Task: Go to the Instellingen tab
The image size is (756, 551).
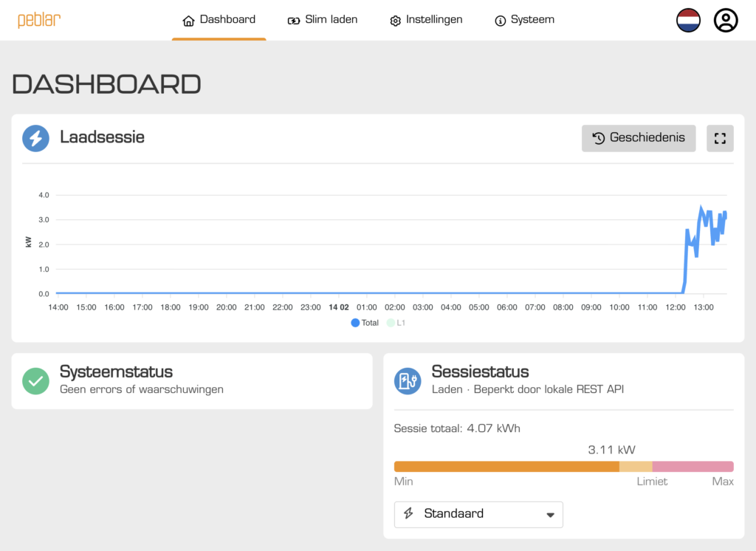Action: click(x=426, y=20)
